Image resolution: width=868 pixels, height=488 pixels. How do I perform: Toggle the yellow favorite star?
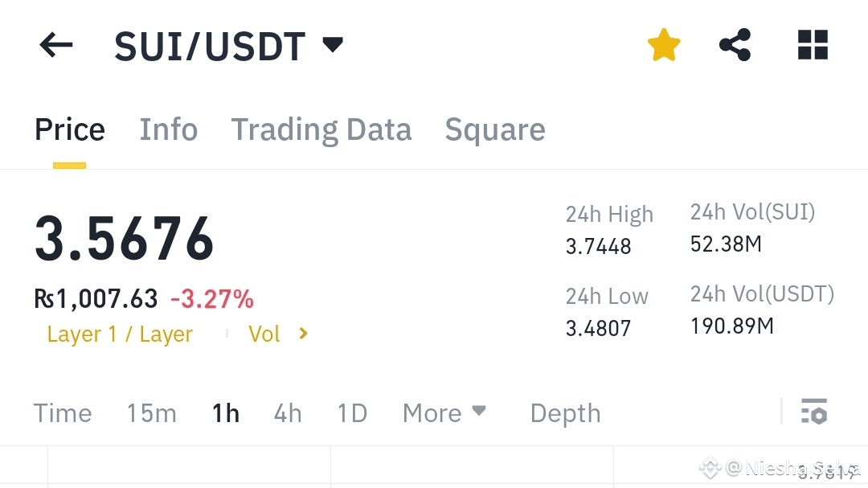pos(664,45)
